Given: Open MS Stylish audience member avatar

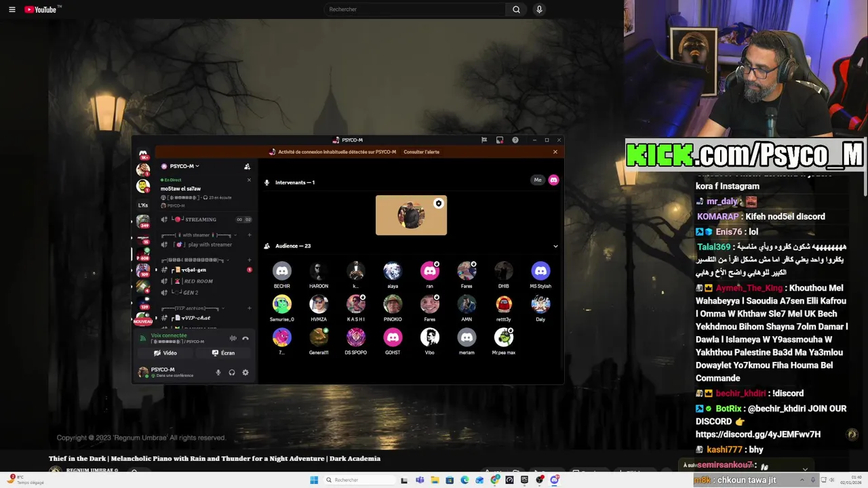Looking at the screenshot, I should [x=540, y=271].
